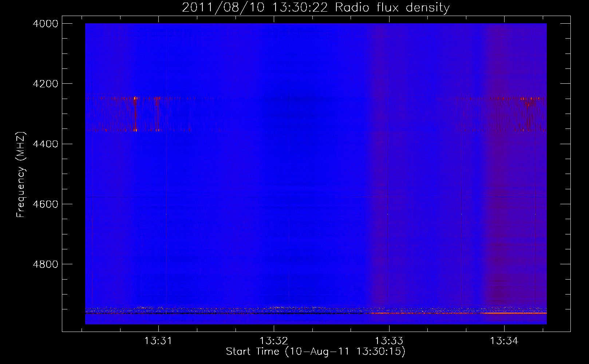Click the 13:32 time axis label
This screenshot has width=589, height=364.
pos(274,341)
